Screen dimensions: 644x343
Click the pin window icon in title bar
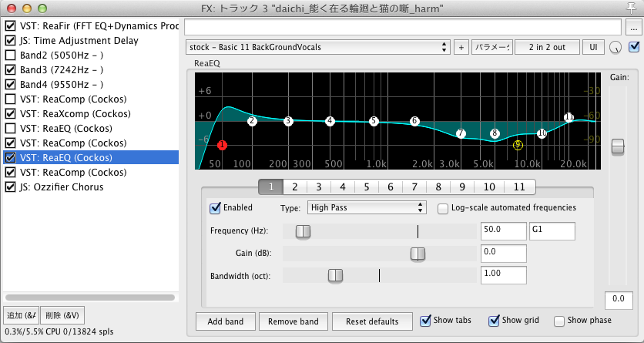[x=630, y=8]
